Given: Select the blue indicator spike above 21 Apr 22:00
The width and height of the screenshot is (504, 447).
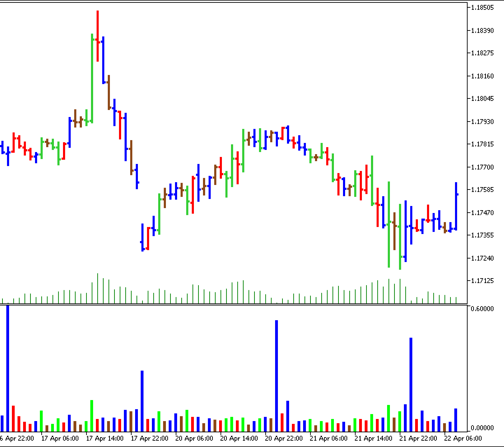Looking at the screenshot, I should tap(411, 385).
